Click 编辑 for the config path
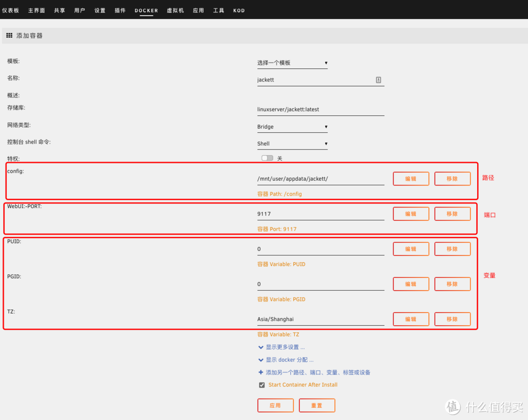Viewport: 528px width, 420px height. (x=411, y=179)
